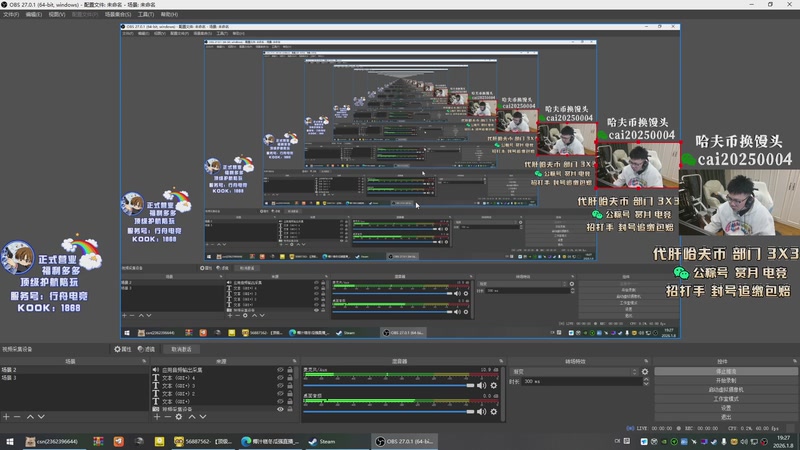Viewport: 800px width, 450px height.
Task: Open source properties gear under sources list
Action: (x=179, y=417)
